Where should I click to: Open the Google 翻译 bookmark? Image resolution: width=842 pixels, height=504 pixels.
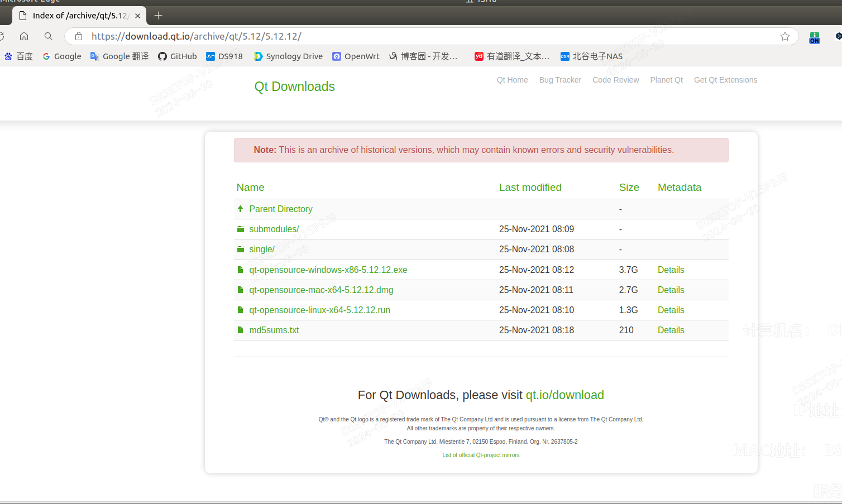[x=119, y=56]
